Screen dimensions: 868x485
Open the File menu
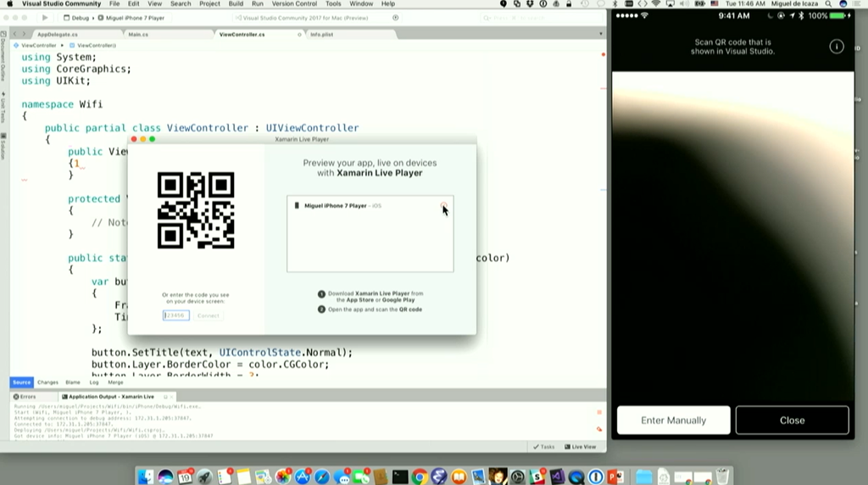(x=114, y=4)
